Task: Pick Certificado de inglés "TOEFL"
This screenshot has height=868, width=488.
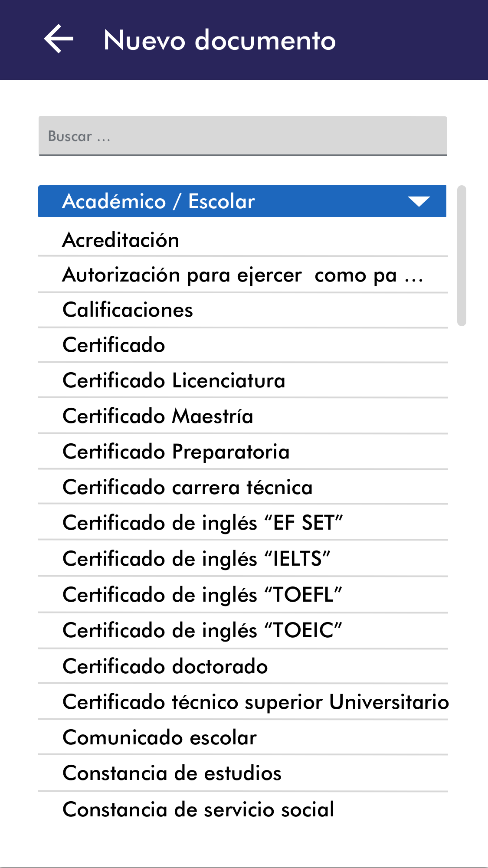Action: (x=202, y=595)
